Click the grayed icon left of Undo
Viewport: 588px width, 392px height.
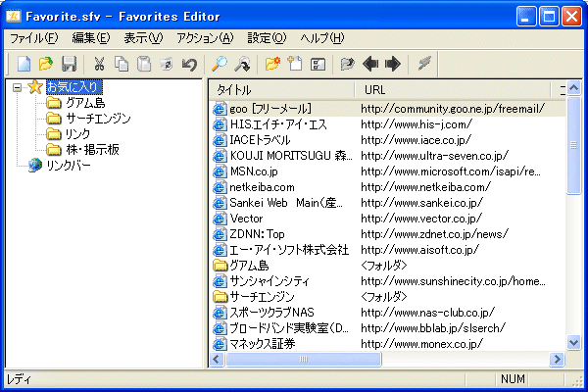tap(167, 64)
